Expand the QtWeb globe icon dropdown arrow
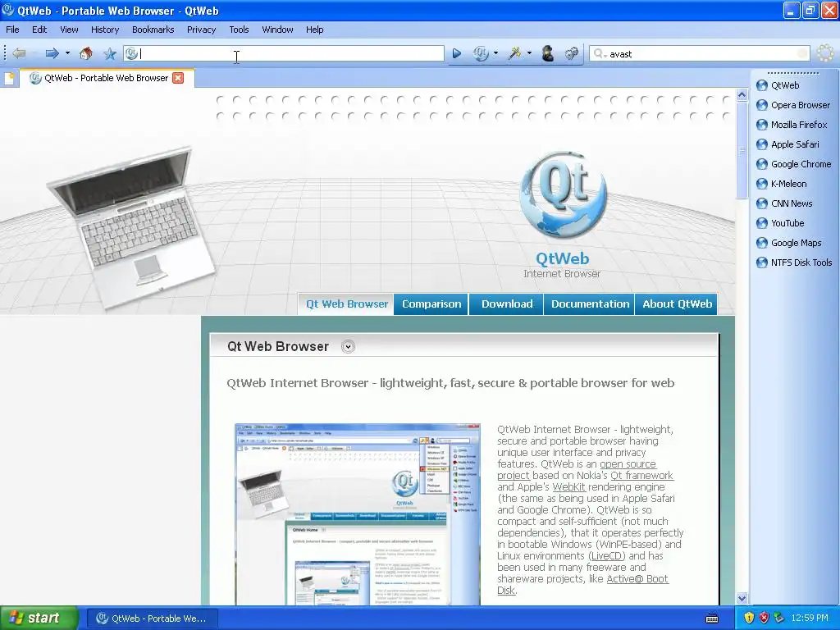Image resolution: width=840 pixels, height=630 pixels. pyautogui.click(x=495, y=53)
